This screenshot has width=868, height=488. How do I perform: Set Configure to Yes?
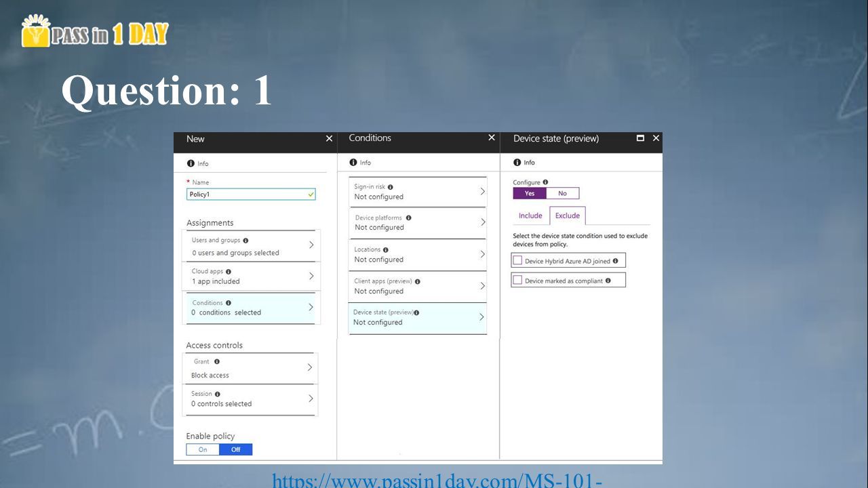(530, 193)
